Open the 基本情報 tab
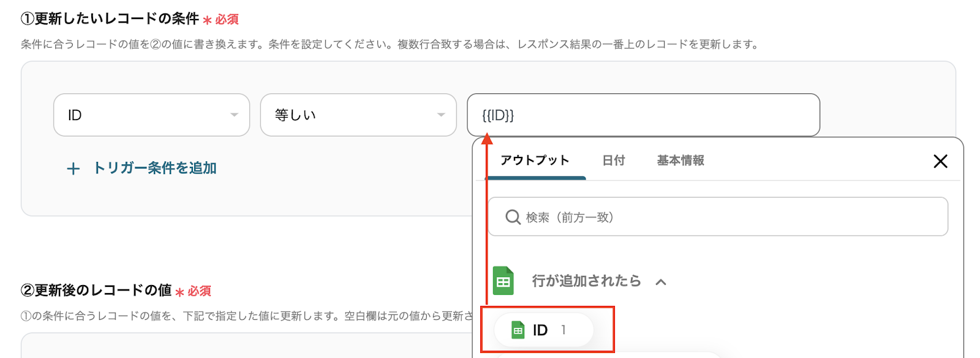 pyautogui.click(x=680, y=161)
